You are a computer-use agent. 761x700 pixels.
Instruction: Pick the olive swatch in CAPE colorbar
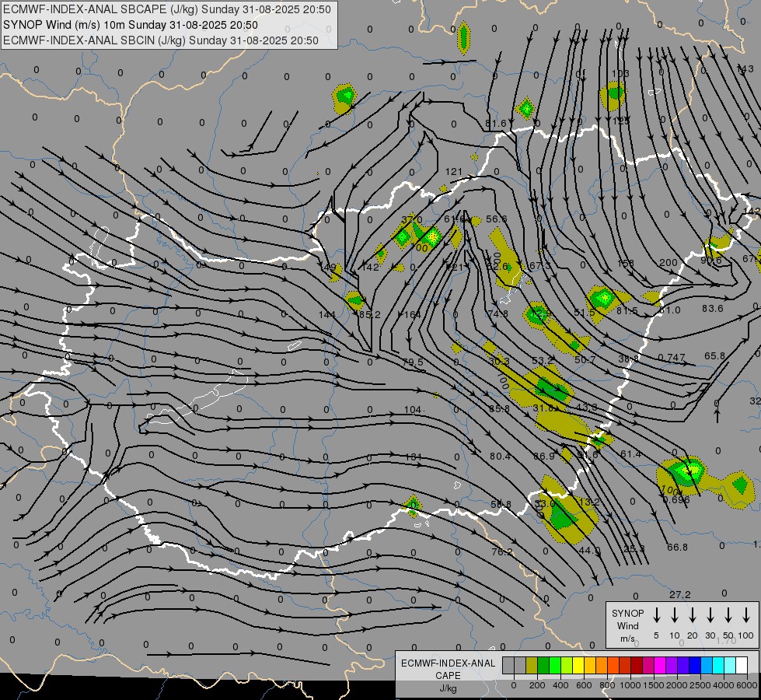click(x=532, y=666)
